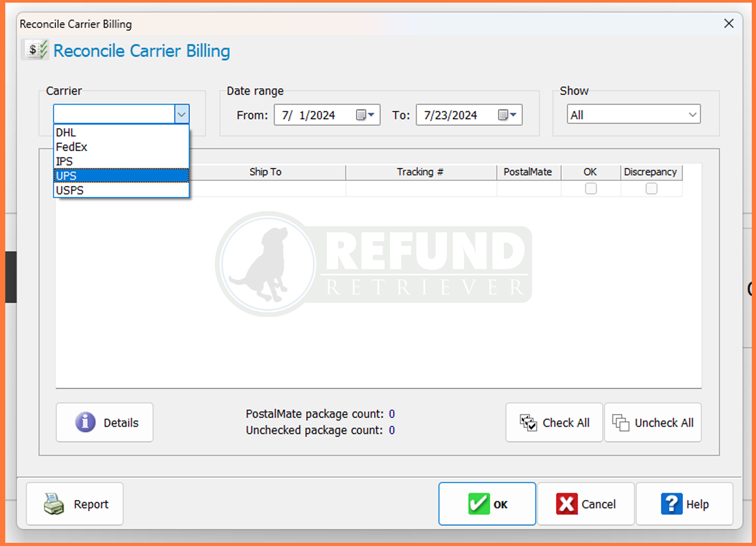756x546 pixels.
Task: Sort by the Tracking # column header
Action: tap(421, 172)
